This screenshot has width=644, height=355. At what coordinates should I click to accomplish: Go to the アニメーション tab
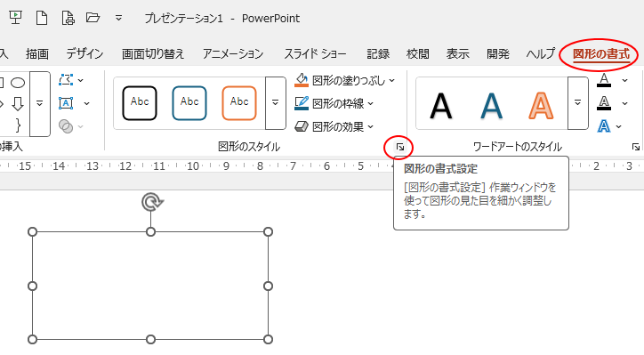coord(233,53)
